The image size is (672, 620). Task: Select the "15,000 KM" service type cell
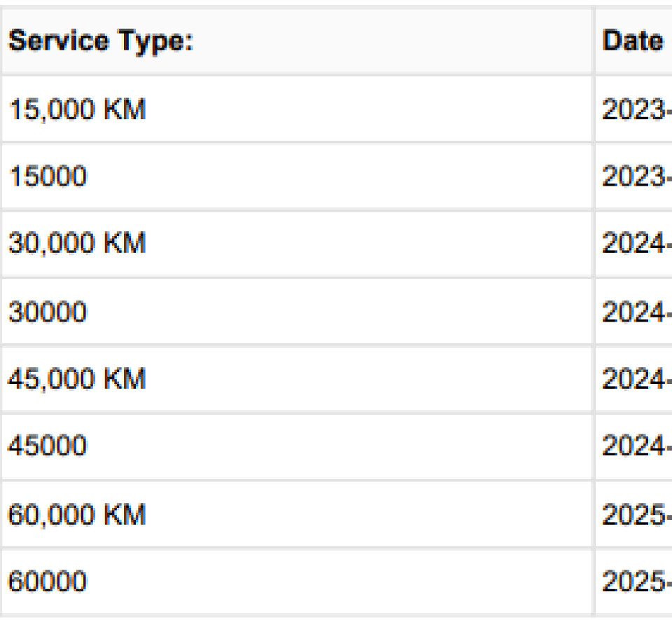click(77, 109)
